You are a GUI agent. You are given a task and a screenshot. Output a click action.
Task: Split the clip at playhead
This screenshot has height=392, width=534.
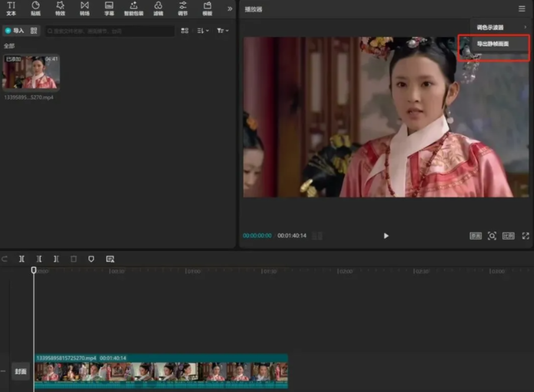pyautogui.click(x=21, y=259)
